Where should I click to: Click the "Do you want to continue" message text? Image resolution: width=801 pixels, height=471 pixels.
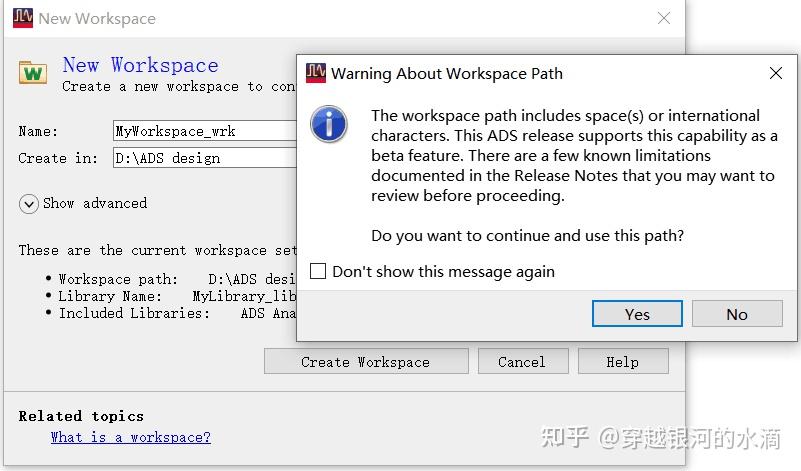(x=527, y=236)
